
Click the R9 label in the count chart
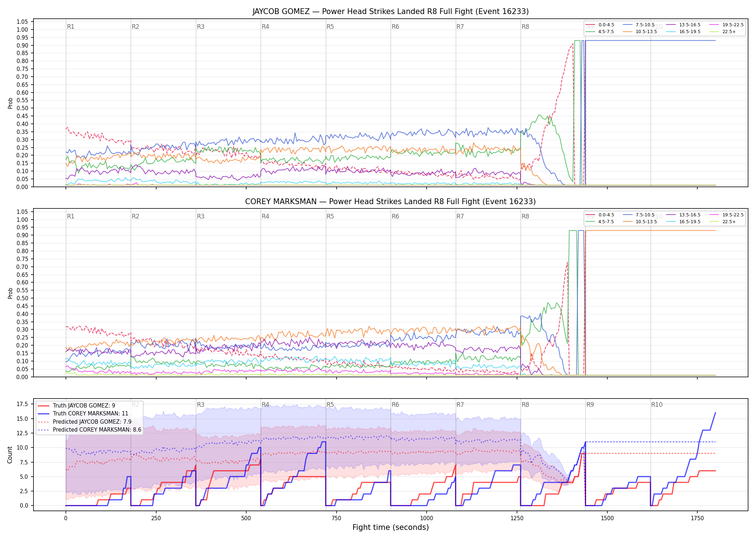[590, 405]
